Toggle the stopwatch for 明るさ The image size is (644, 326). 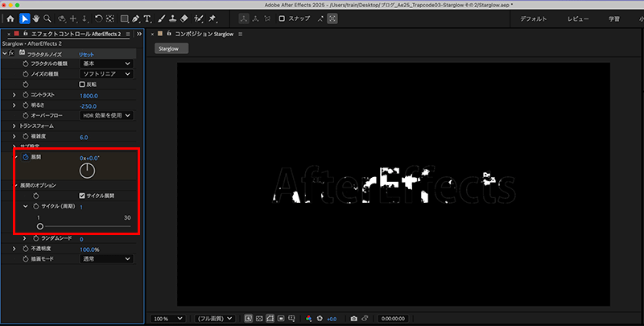point(26,105)
